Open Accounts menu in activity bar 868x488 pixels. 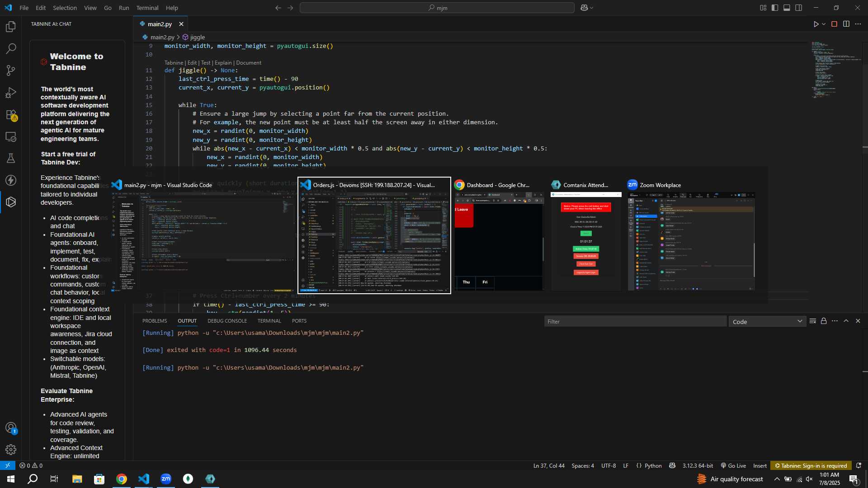pyautogui.click(x=11, y=427)
